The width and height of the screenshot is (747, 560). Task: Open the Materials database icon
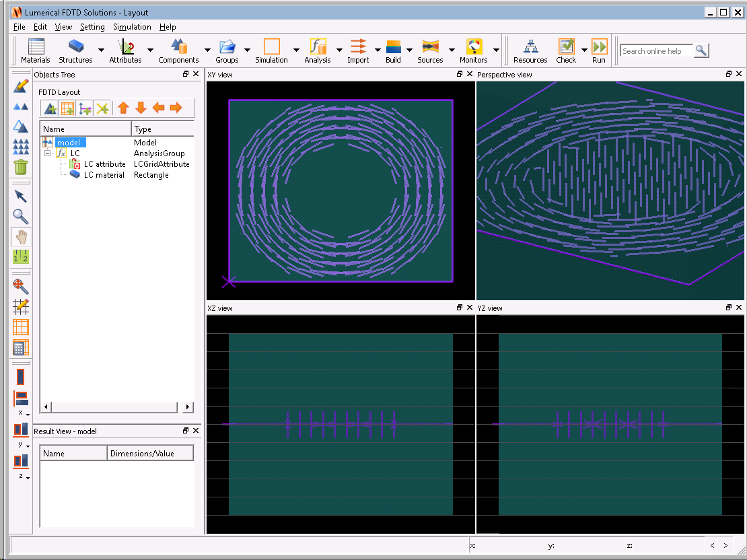click(36, 46)
